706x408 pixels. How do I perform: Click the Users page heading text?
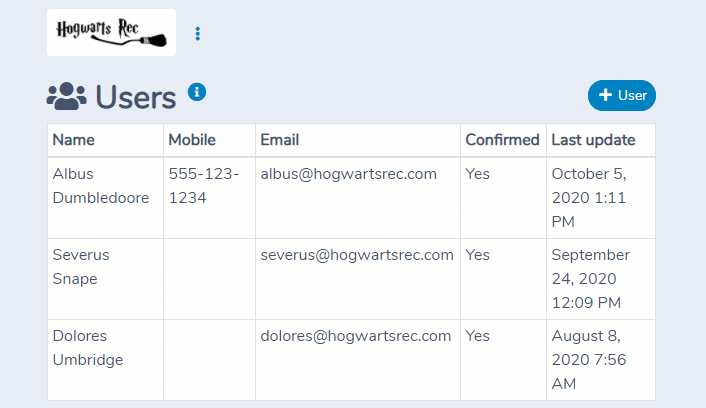pyautogui.click(x=136, y=97)
